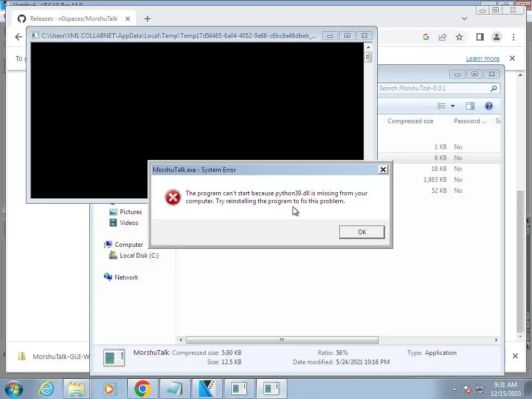Click horizontal scrollbar left arrow in Explorer

pos(181,340)
